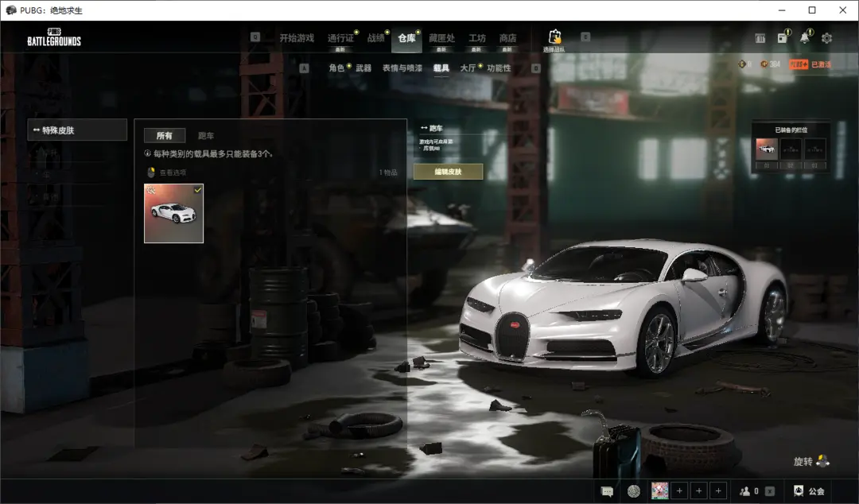Switch to the 角色 character sub-tab
859x504 pixels.
[336, 68]
